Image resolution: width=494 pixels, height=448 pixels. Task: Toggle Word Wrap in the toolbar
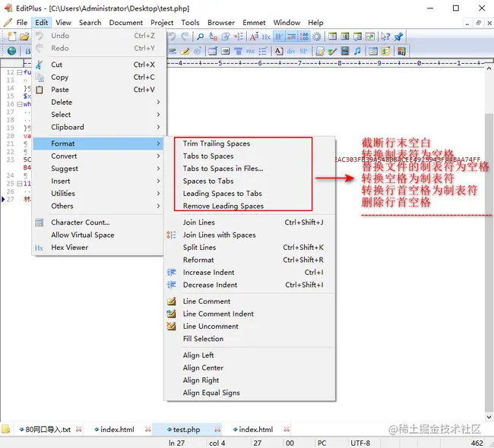pyautogui.click(x=279, y=36)
